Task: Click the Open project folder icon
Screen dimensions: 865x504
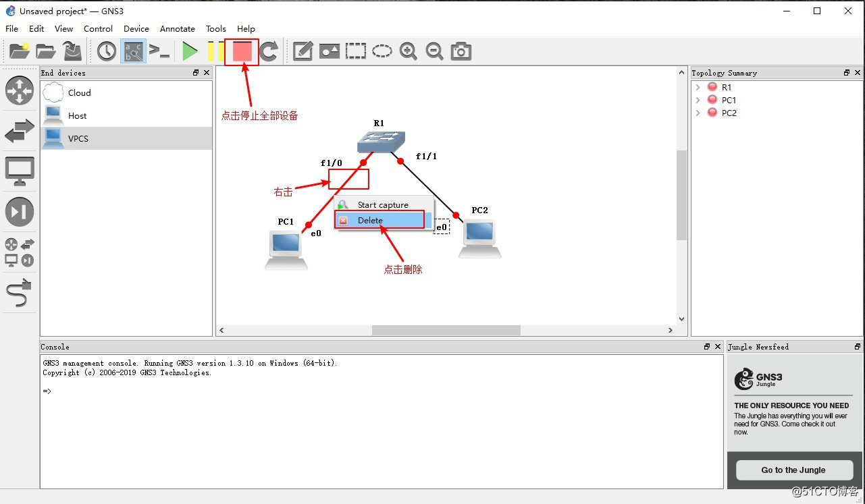Action: [x=45, y=51]
